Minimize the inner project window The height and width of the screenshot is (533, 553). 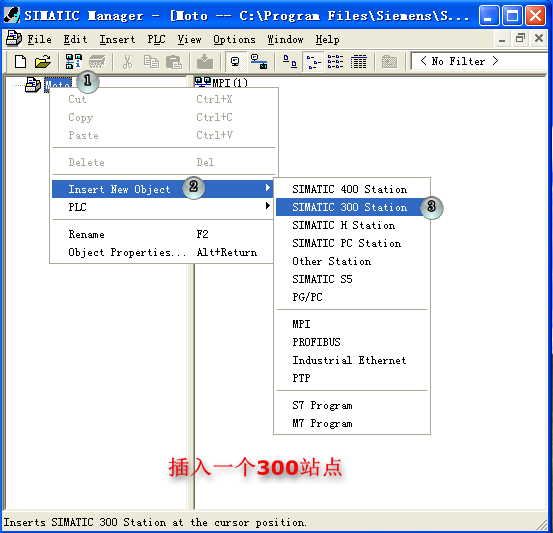coord(502,38)
